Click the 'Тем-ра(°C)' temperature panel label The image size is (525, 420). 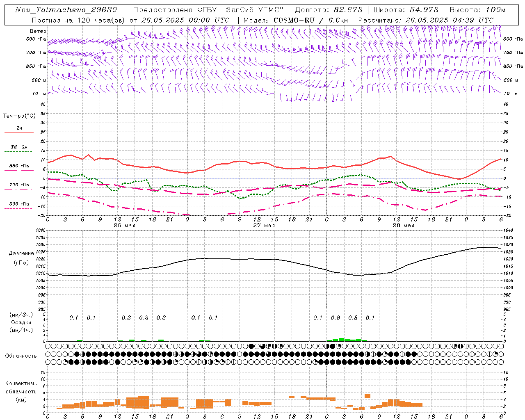pos(19,116)
